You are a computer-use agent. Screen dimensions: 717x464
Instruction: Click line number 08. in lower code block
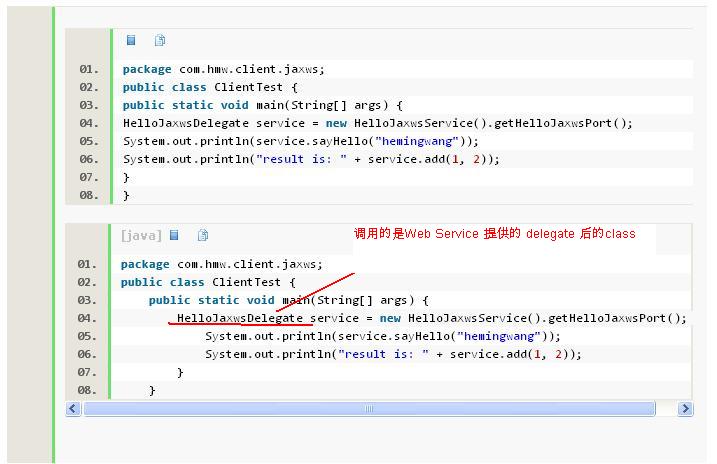click(x=87, y=390)
